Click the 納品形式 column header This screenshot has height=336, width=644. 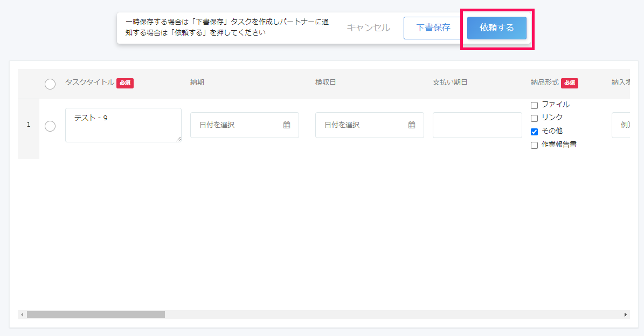(x=545, y=83)
